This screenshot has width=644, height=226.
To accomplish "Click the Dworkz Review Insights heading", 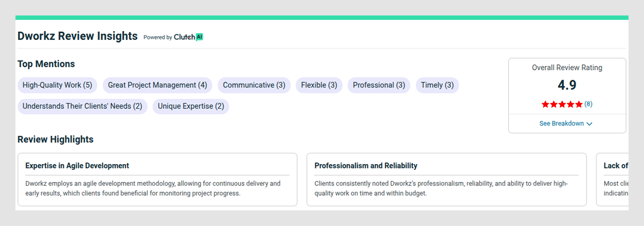I will (x=77, y=36).
